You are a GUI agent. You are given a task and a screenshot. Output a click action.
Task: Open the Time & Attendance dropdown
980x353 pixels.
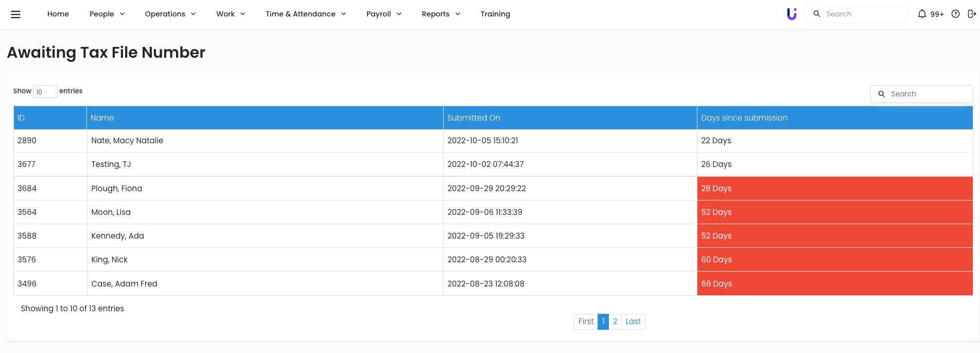pos(306,14)
